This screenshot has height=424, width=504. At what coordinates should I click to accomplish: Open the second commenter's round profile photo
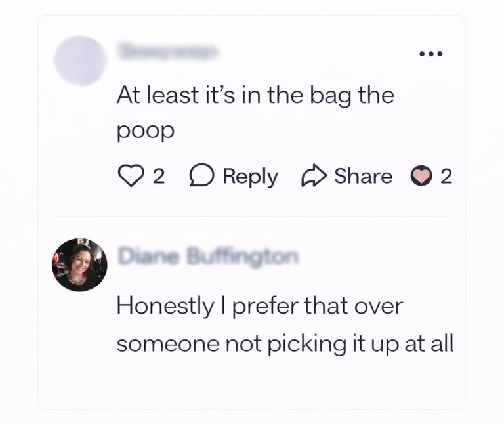click(x=79, y=265)
